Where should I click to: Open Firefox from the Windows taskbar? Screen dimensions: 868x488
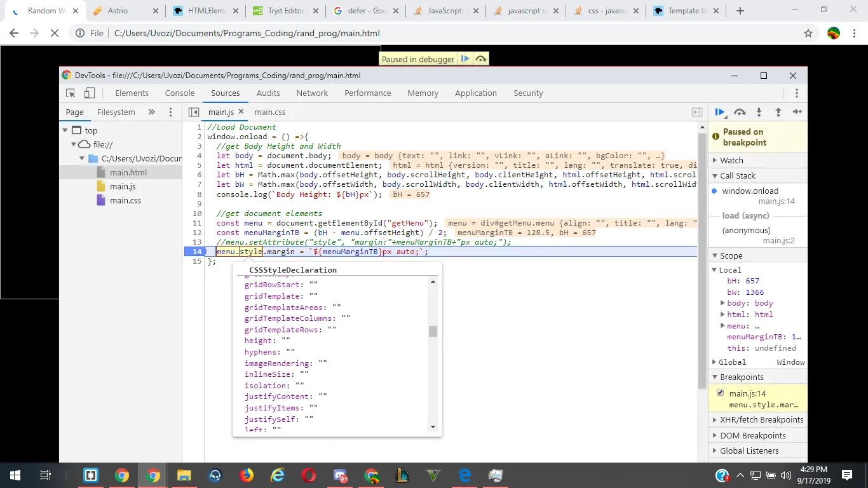pos(247,475)
